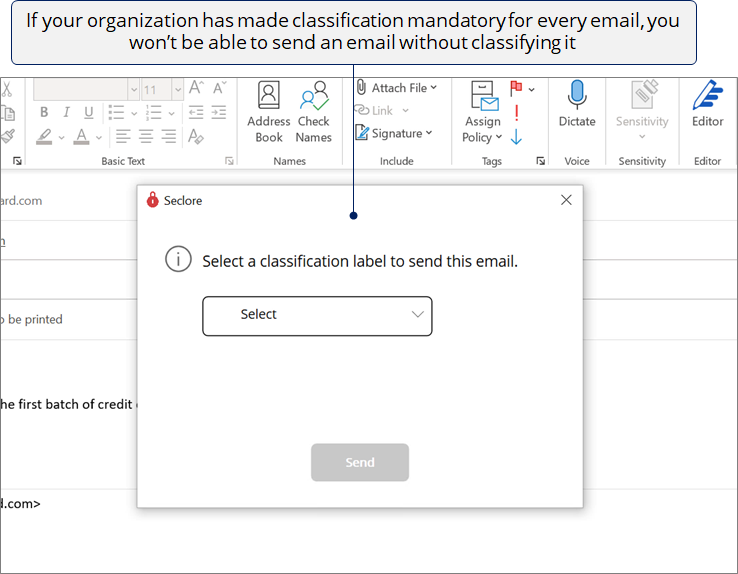The width and height of the screenshot is (738, 574).
Task: Start Dictate with the microphone icon
Action: coord(577,103)
